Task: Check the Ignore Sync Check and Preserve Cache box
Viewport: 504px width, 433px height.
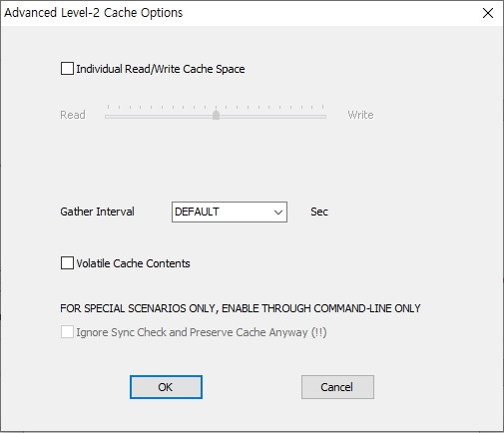Action: [67, 332]
